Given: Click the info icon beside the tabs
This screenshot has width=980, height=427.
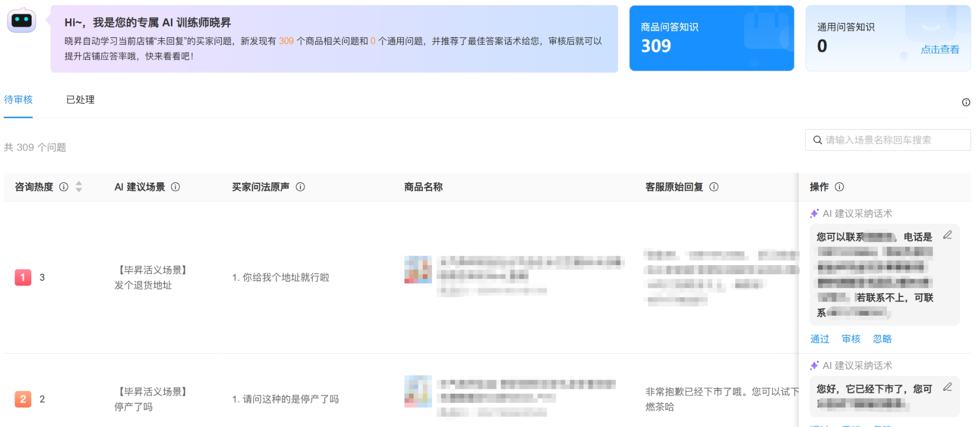Looking at the screenshot, I should pyautogui.click(x=966, y=102).
